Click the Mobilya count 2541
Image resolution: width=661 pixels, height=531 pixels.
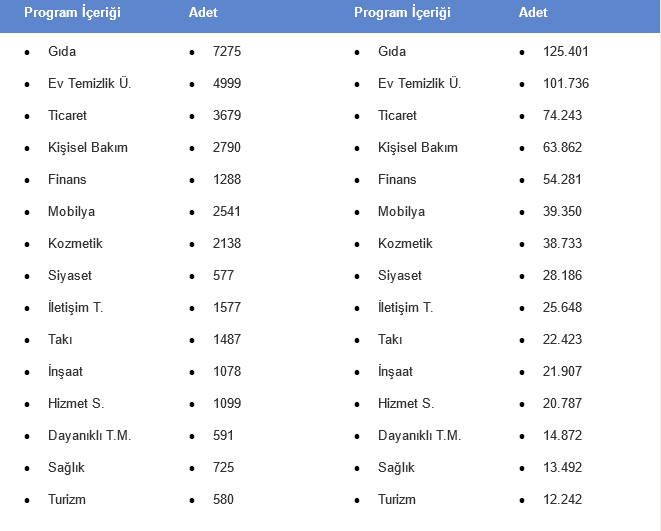pos(227,211)
